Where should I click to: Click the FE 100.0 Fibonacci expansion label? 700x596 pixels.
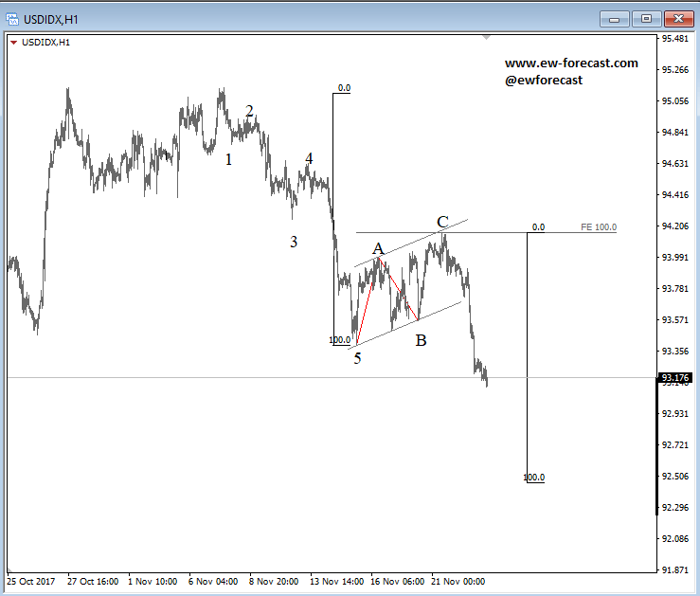tap(599, 227)
